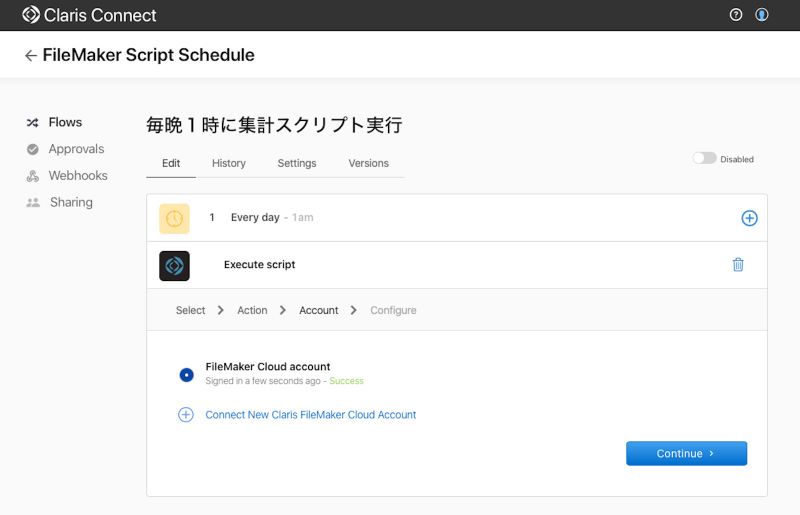The width and height of the screenshot is (800, 515).
Task: Go to the Account breadcrumb step
Action: (x=319, y=310)
